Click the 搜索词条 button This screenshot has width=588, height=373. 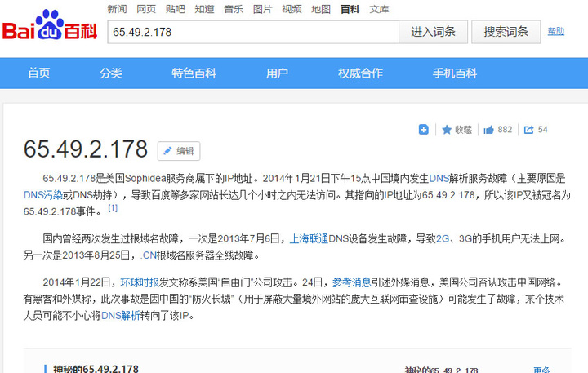506,32
